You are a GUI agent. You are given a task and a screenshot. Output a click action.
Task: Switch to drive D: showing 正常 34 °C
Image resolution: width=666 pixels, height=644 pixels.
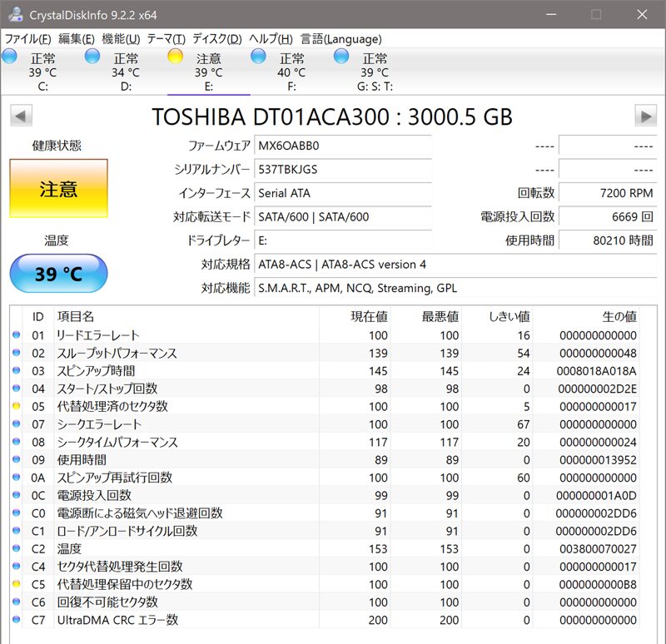(126, 72)
